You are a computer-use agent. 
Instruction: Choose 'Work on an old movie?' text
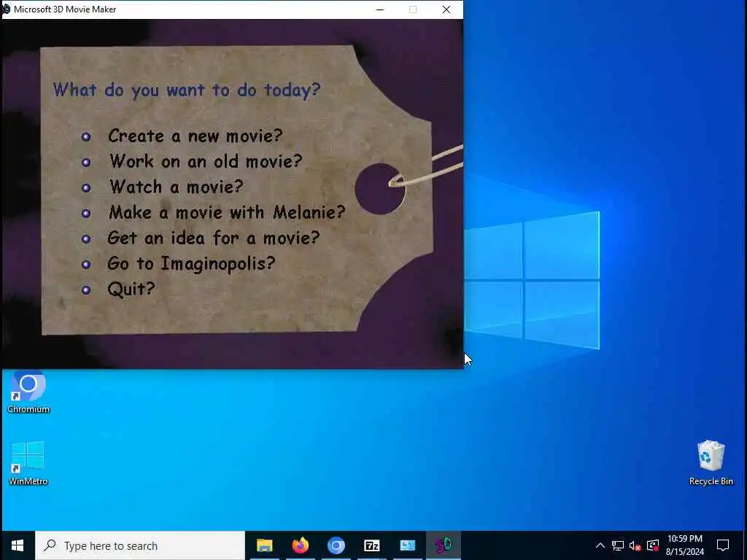(206, 161)
